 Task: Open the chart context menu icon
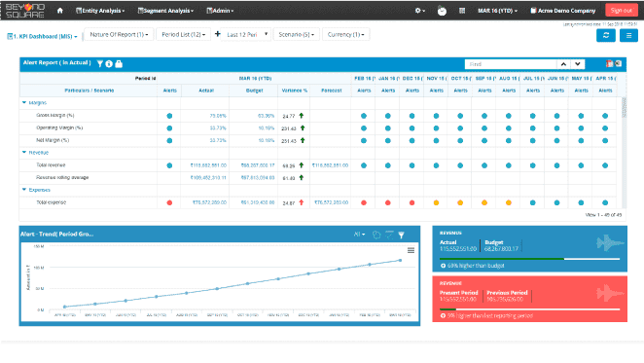(411, 250)
